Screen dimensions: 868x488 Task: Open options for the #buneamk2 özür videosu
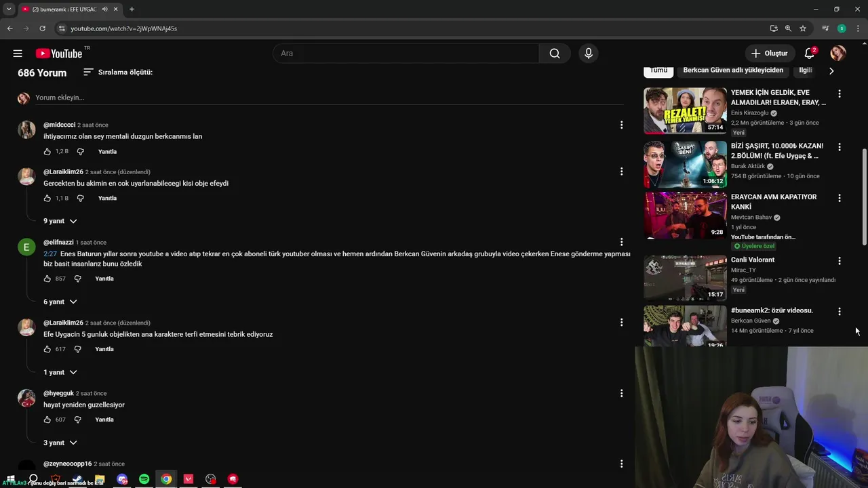pos(840,311)
